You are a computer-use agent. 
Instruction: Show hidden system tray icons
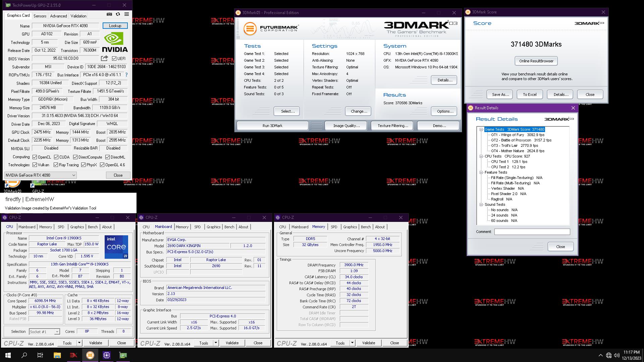600,355
